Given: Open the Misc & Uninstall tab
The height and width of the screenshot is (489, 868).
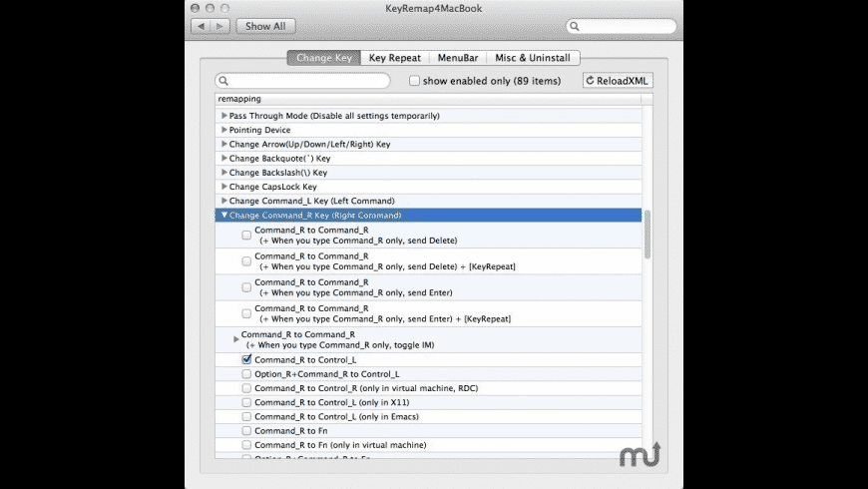Looking at the screenshot, I should [x=534, y=58].
